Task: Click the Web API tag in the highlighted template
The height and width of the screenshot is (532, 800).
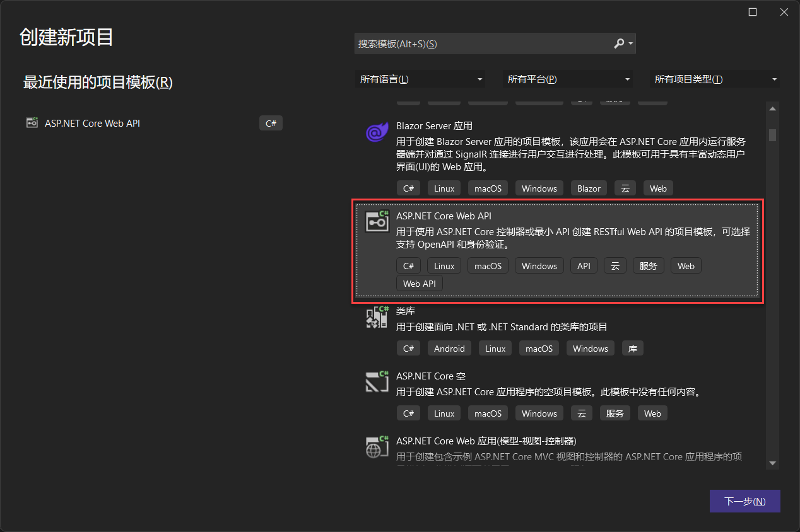Action: click(x=420, y=283)
